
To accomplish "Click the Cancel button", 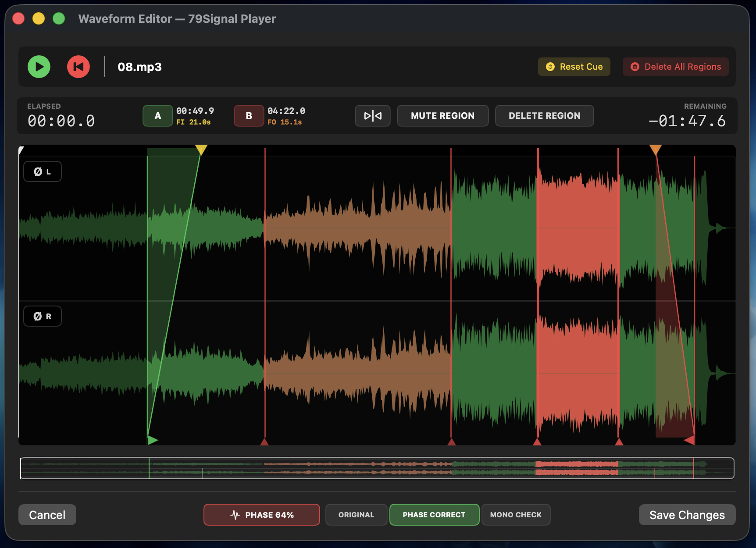I will pyautogui.click(x=47, y=515).
